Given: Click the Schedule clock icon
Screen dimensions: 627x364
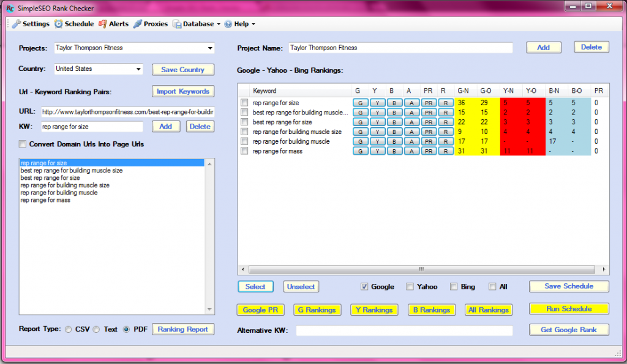Looking at the screenshot, I should click(58, 24).
